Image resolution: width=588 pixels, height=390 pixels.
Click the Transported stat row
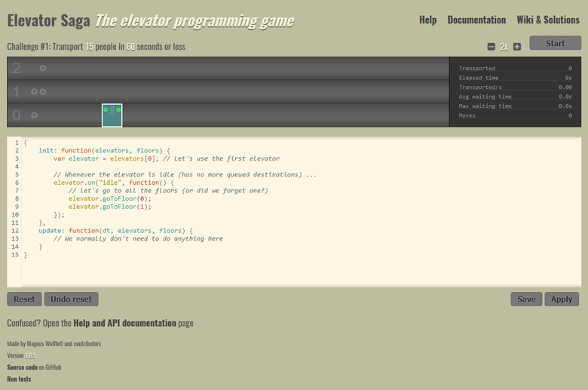tap(515, 69)
